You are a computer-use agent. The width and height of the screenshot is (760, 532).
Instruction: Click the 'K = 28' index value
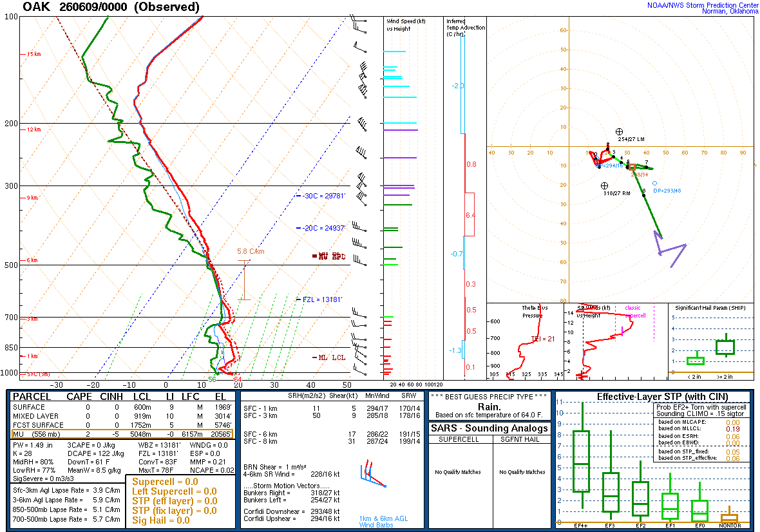(x=23, y=453)
